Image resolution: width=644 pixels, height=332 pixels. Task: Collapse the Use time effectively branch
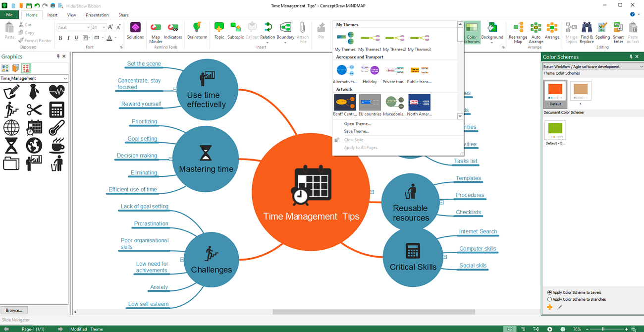coord(175,89)
